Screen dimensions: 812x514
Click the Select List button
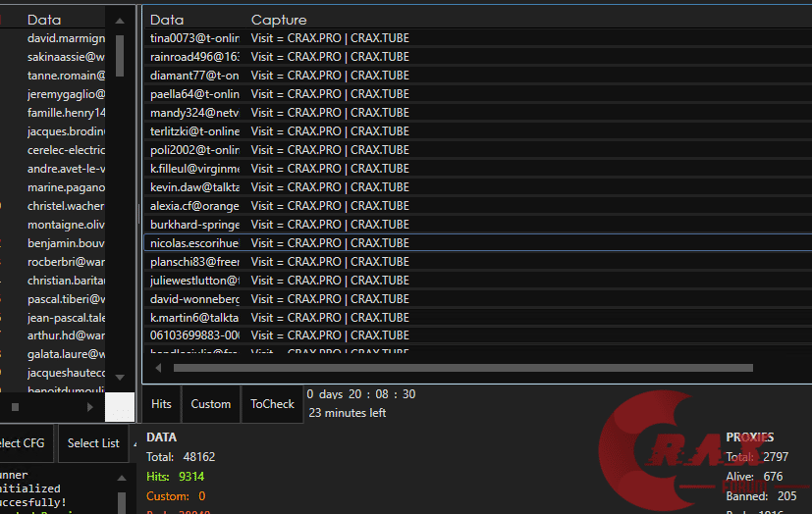click(93, 443)
